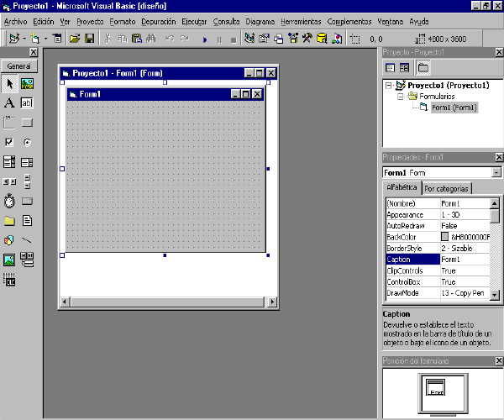Image resolution: width=504 pixels, height=420 pixels.
Task: Select the ComboBox control tool
Action: [x=9, y=162]
